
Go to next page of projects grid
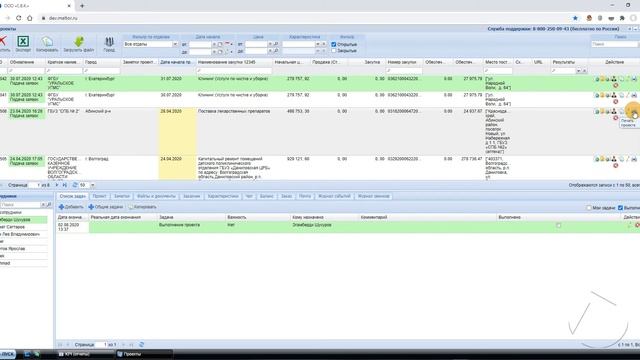[57, 185]
